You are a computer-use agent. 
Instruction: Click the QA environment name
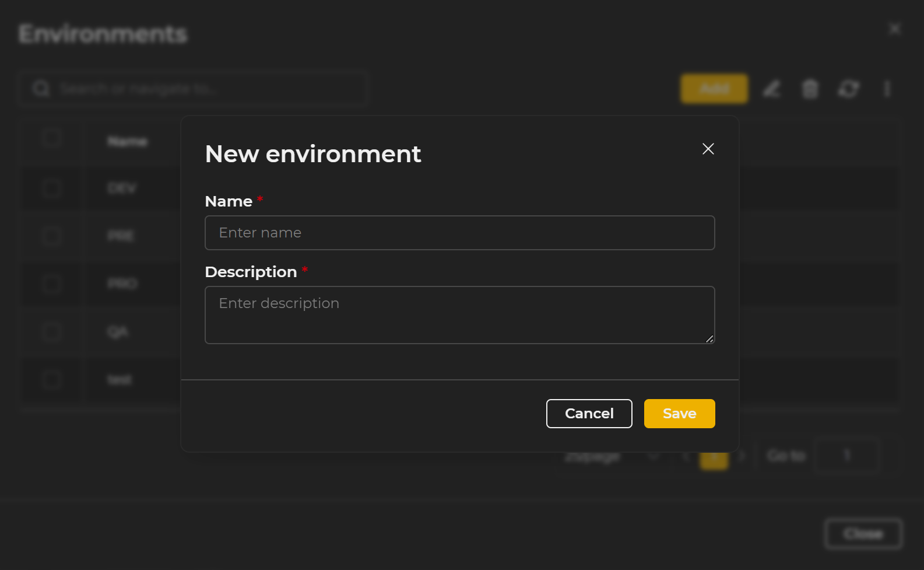click(117, 332)
